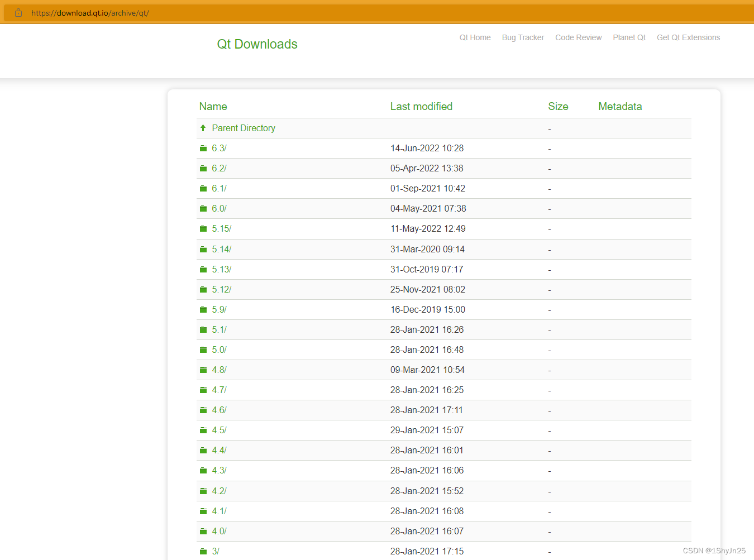Click the folder icon beside 4.5/

tap(203, 430)
